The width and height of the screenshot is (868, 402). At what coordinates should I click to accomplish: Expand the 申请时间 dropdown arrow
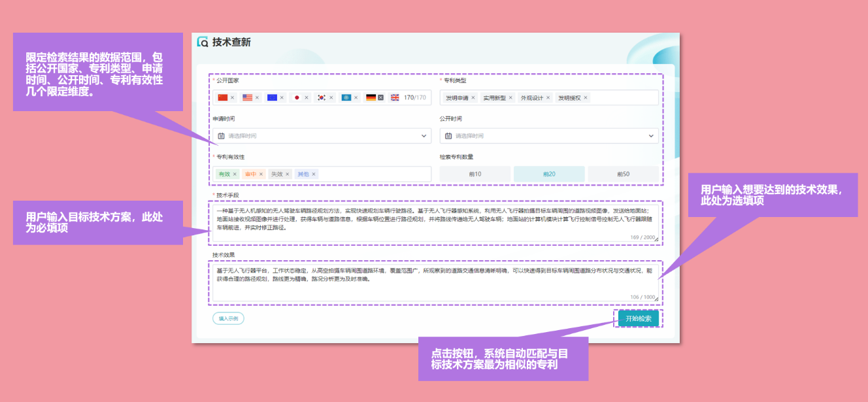[424, 136]
